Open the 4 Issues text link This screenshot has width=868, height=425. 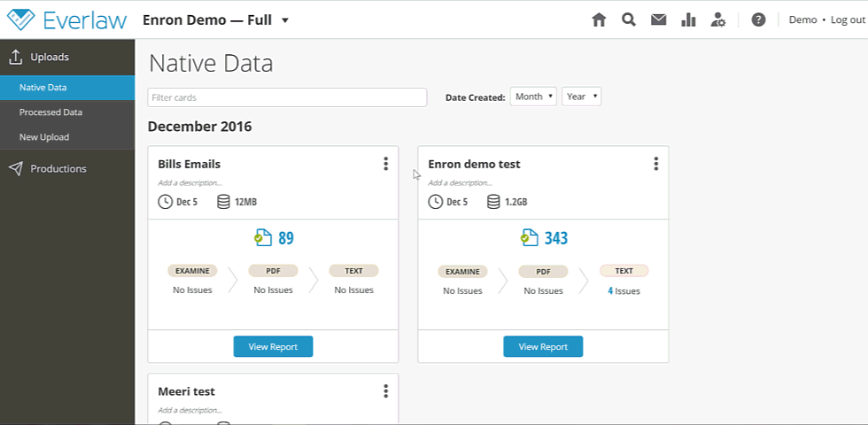coord(624,291)
